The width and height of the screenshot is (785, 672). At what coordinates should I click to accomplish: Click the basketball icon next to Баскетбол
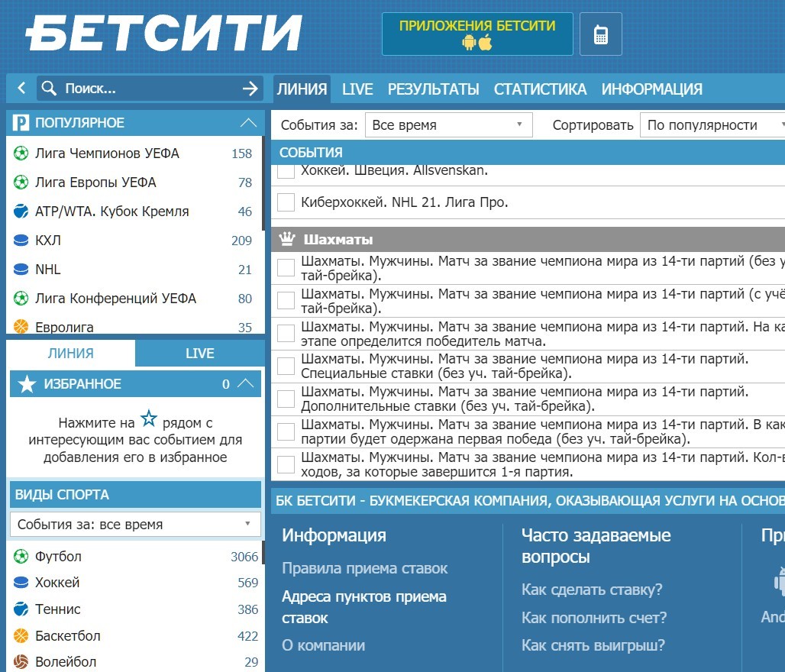pos(21,635)
